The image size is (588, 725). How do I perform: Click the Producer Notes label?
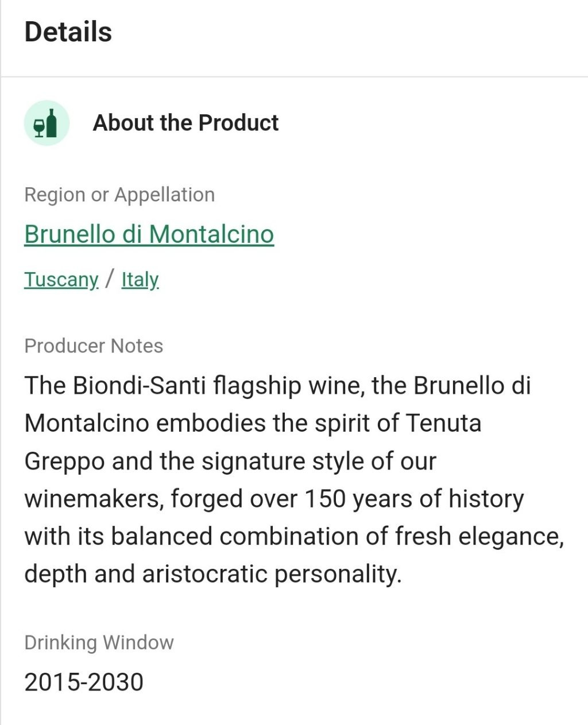tap(94, 346)
